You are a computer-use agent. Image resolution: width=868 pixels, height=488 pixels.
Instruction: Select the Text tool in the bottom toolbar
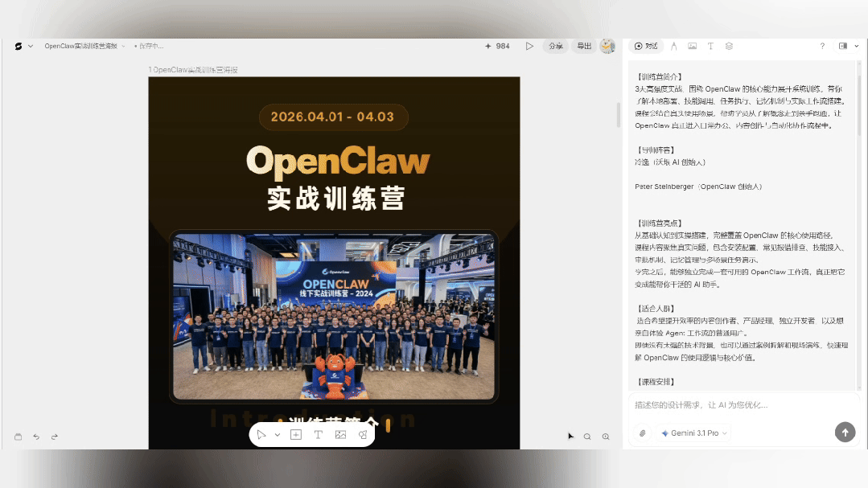tap(319, 434)
